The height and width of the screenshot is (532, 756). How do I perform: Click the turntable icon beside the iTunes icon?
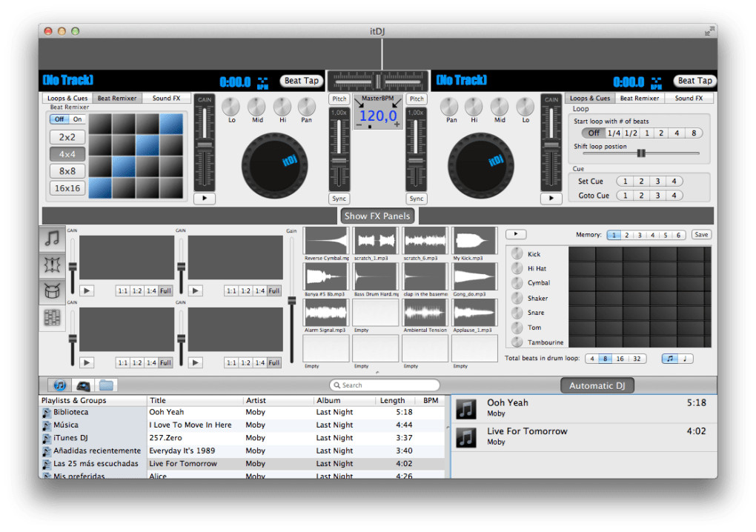(x=83, y=385)
